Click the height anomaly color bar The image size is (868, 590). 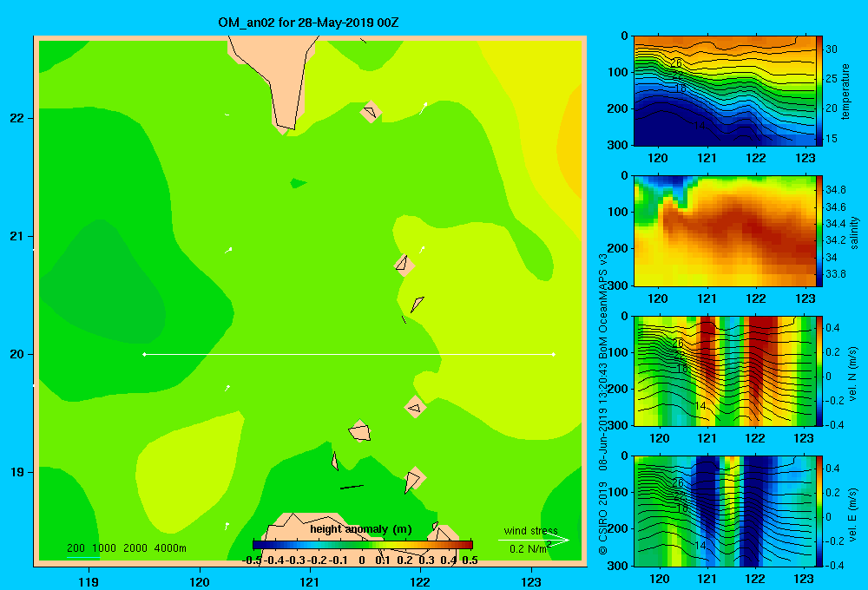(x=363, y=545)
